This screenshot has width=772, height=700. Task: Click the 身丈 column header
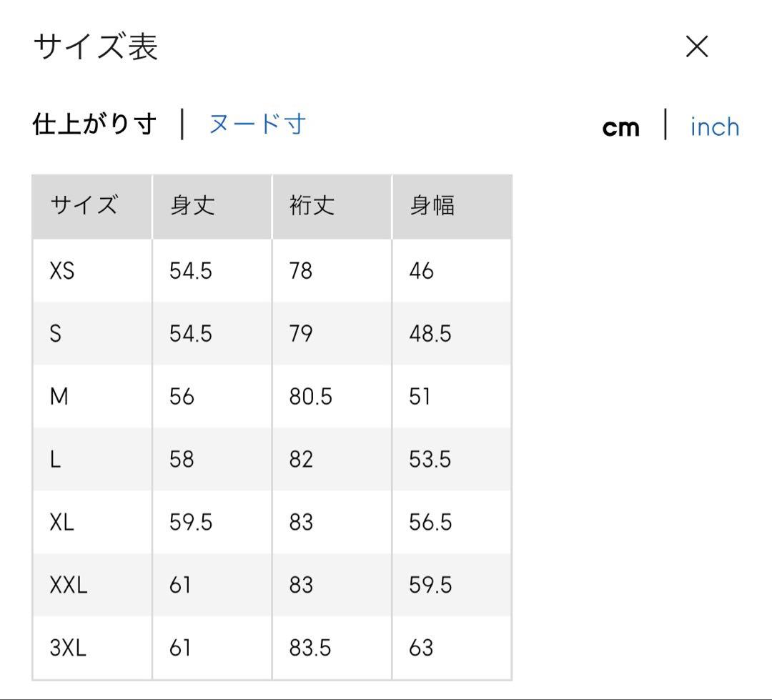192,206
